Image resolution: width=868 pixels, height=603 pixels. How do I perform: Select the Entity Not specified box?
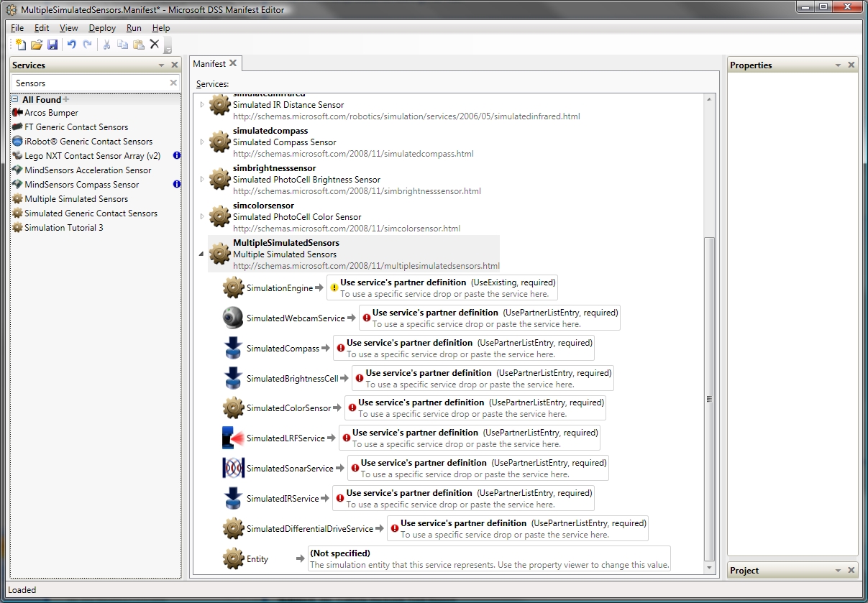[489, 558]
